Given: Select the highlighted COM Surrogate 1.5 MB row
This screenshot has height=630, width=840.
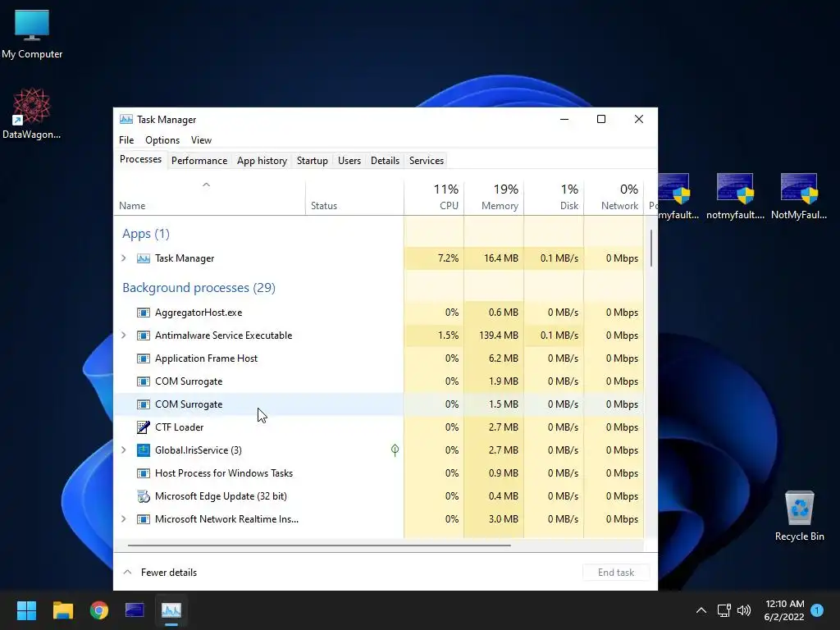Looking at the screenshot, I should coord(379,404).
